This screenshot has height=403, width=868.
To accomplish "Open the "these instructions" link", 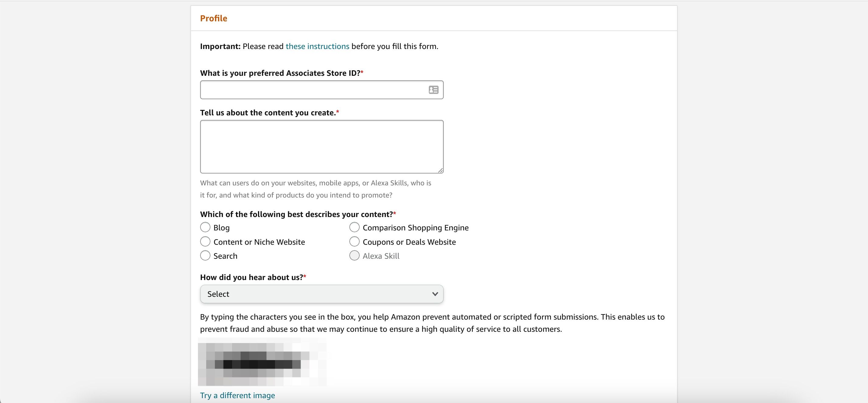I will (x=317, y=46).
